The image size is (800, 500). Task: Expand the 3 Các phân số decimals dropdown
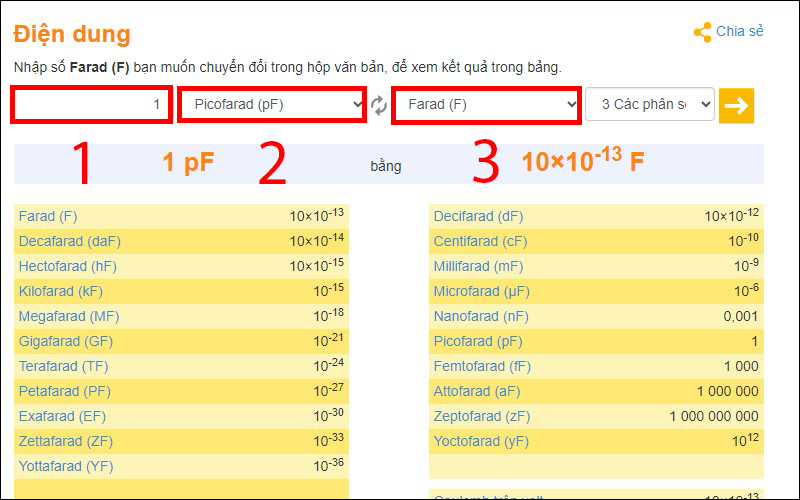650,105
